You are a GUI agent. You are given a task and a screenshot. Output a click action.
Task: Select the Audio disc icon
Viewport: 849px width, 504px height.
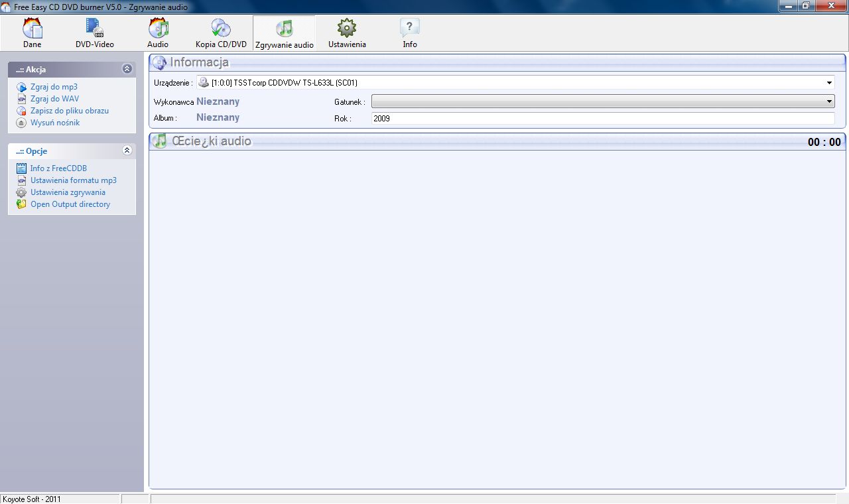pos(158,28)
